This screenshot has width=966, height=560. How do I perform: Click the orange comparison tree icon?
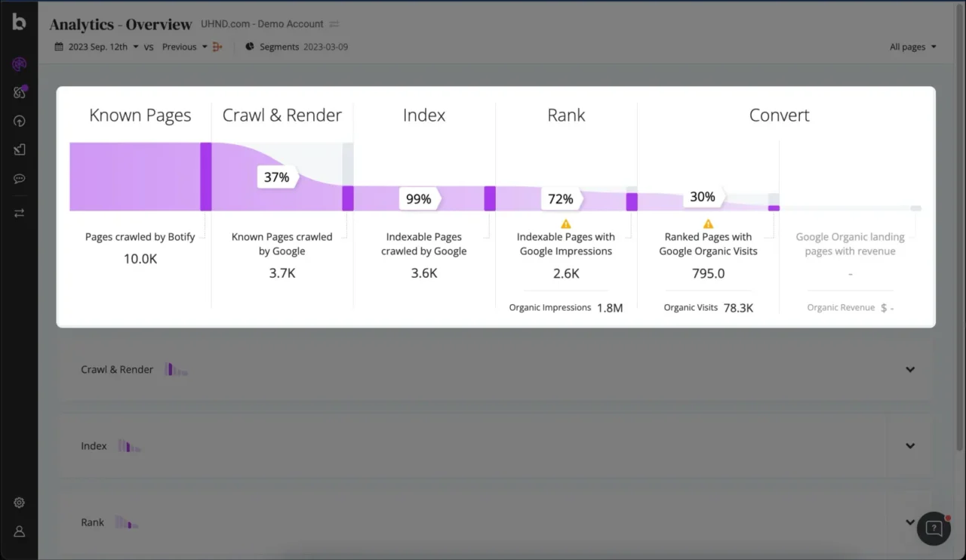pyautogui.click(x=217, y=47)
